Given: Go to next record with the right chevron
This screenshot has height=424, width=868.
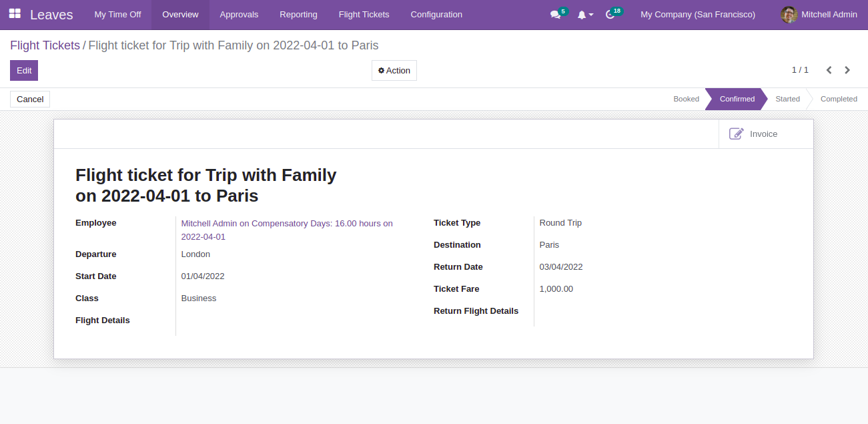Looking at the screenshot, I should coord(847,69).
